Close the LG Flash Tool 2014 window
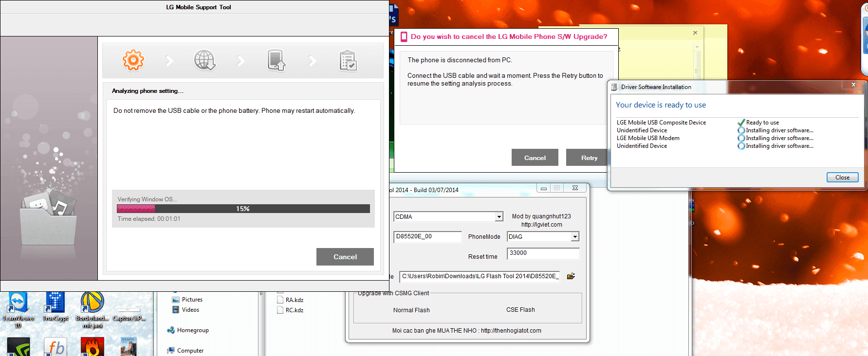Viewport: 868px width, 356px height. [575, 188]
